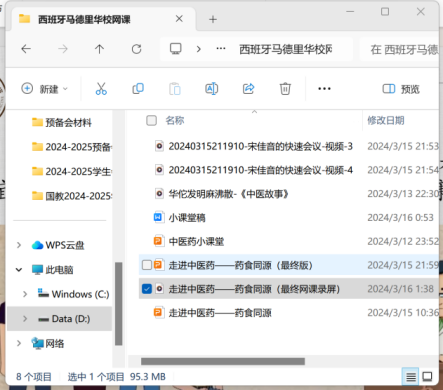This screenshot has height=390, width=443.
Task: Open the 2024-2025学生 folder in sidebar
Action: [x=72, y=171]
